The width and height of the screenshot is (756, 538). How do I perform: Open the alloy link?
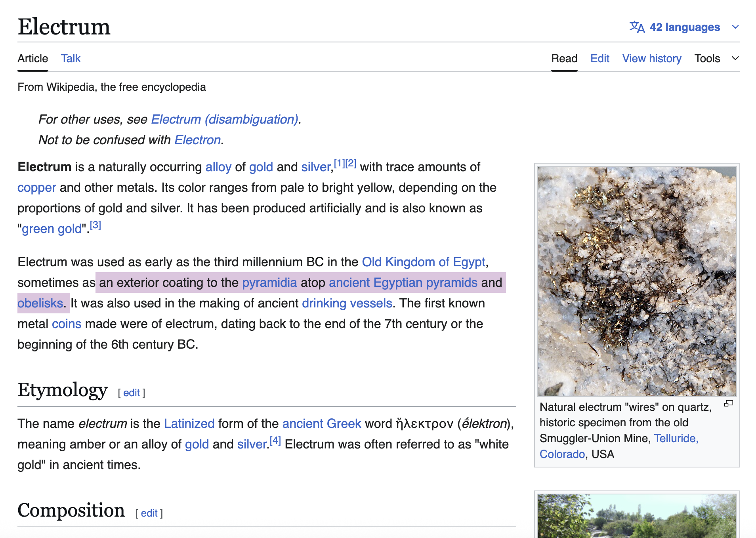click(218, 167)
